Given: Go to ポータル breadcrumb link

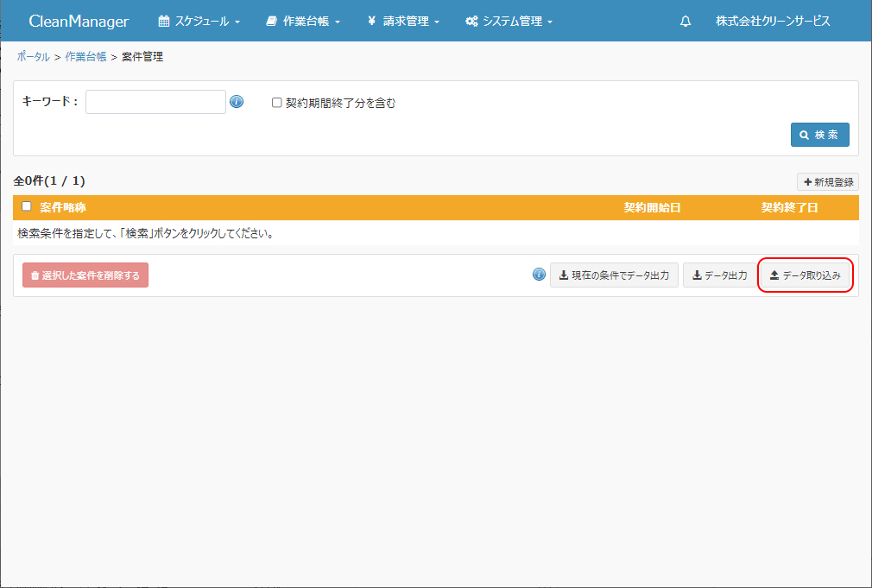Looking at the screenshot, I should 33,57.
